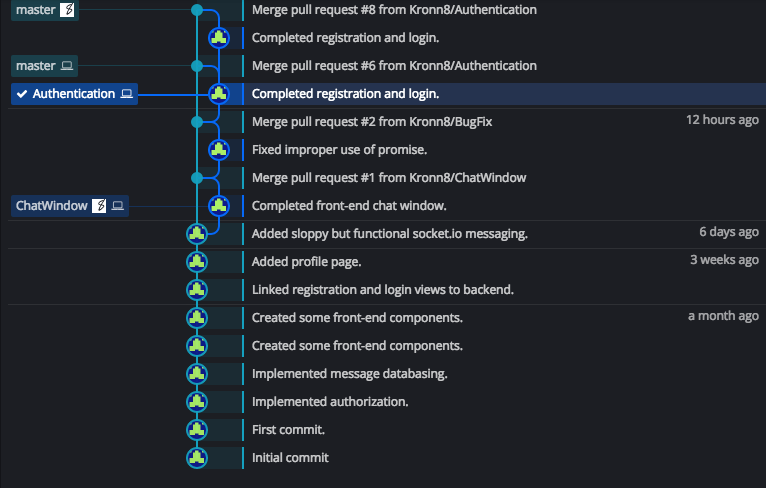Click the laptop icon on the Authentication branch label
This screenshot has width=766, height=488.
(126, 94)
